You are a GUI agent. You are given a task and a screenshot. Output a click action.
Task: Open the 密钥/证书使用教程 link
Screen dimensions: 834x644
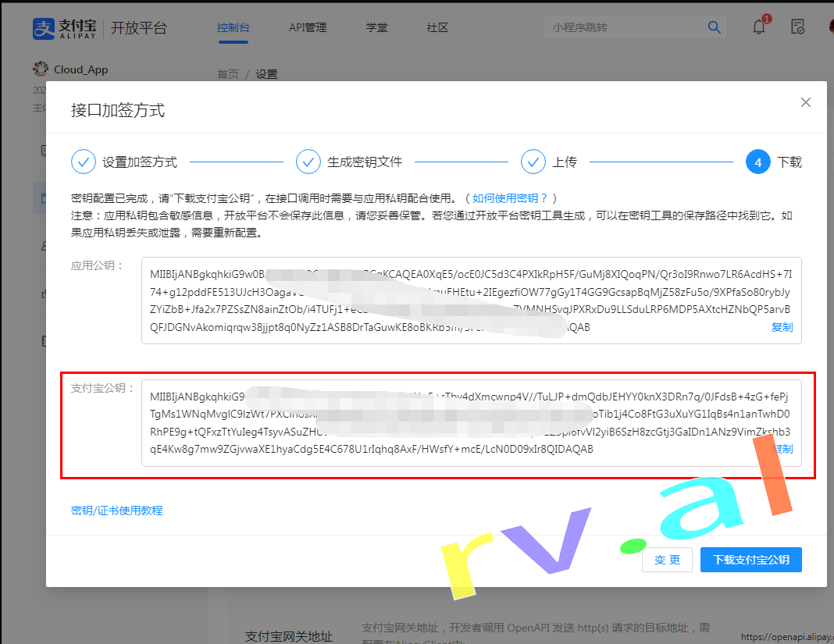117,511
